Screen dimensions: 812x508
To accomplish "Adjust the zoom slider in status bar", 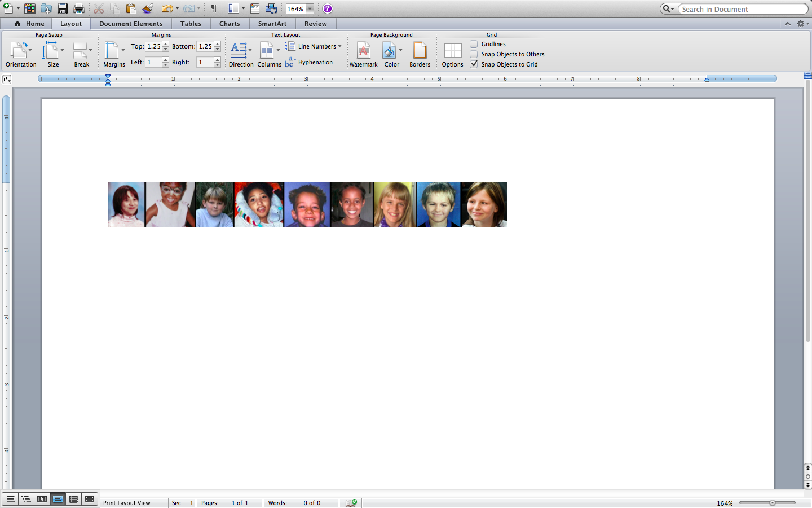I will pyautogui.click(x=772, y=502).
